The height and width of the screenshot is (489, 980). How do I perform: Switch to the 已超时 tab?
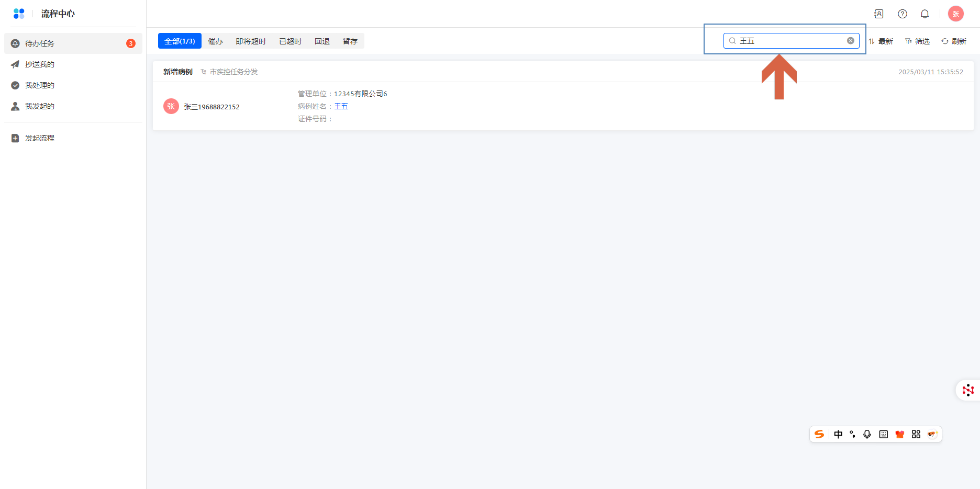(x=290, y=41)
